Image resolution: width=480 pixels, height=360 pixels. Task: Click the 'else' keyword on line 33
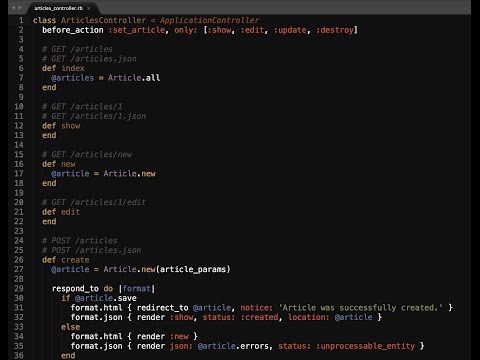coord(70,327)
